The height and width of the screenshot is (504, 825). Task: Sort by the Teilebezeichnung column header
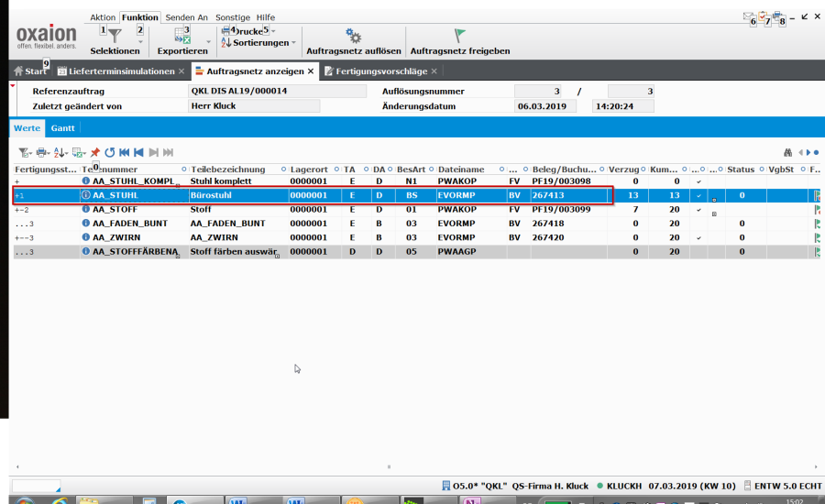coord(228,170)
